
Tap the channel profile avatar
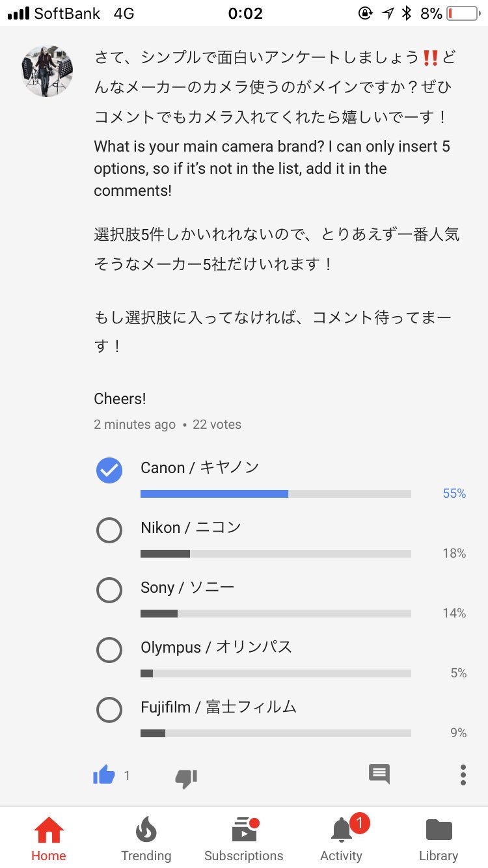47,72
